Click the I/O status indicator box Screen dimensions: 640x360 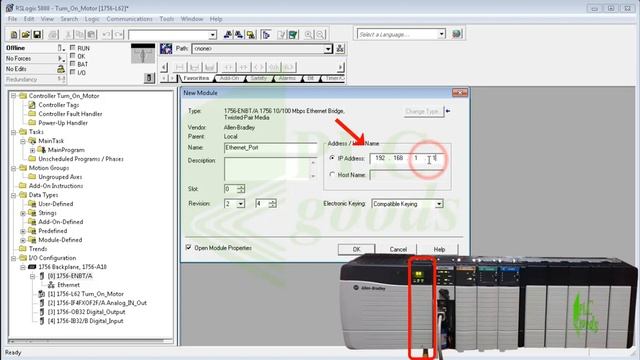(x=73, y=72)
